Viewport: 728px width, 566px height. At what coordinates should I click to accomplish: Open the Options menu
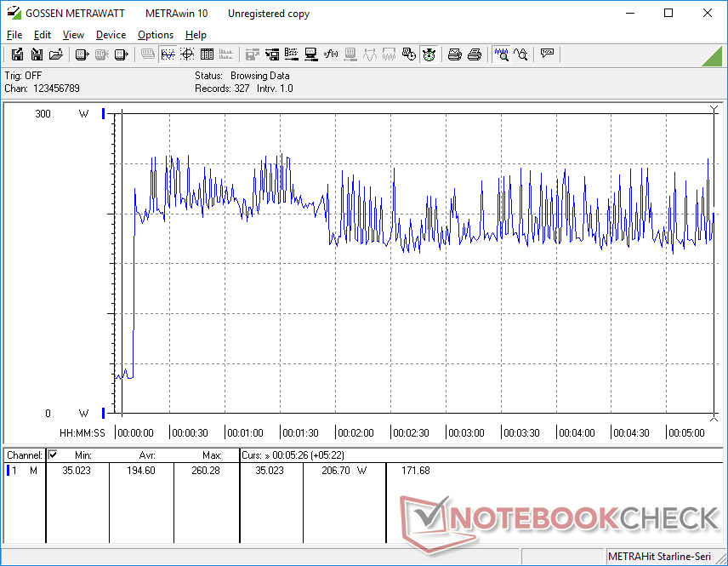[156, 35]
